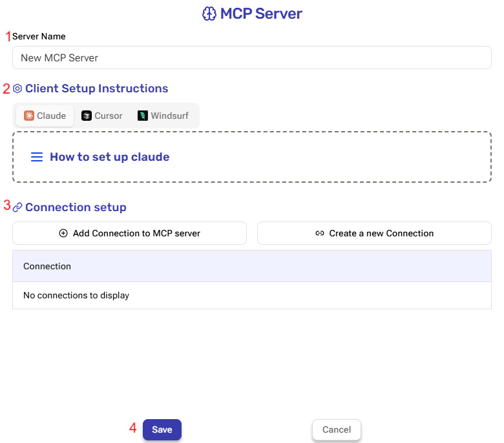Viewport: 504px width, 443px height.
Task: Click the brain icon beside MCP Server title
Action: pyautogui.click(x=209, y=14)
